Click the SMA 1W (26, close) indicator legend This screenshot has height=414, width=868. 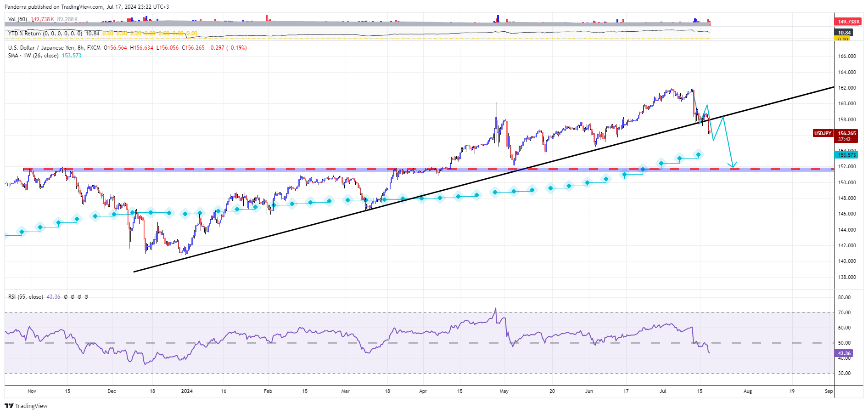tap(33, 56)
